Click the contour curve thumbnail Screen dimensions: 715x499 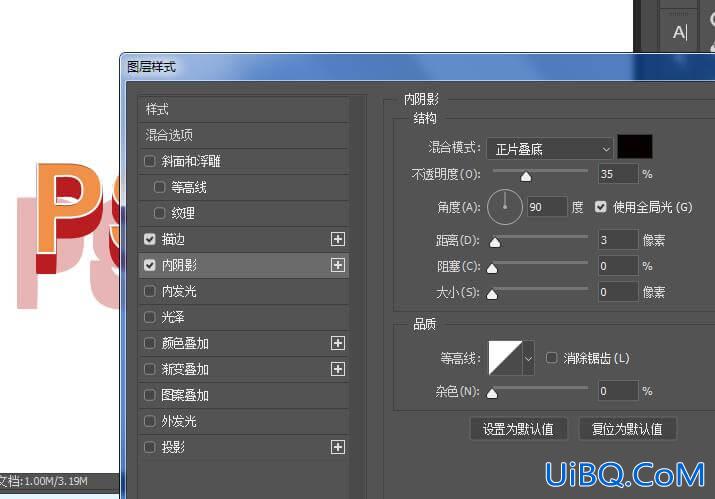505,358
